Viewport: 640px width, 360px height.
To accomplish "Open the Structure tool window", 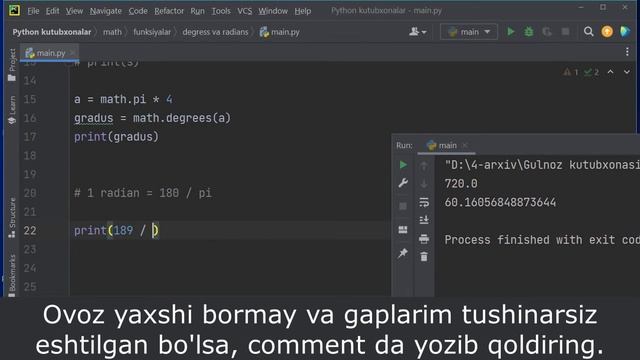I will pos(12,218).
